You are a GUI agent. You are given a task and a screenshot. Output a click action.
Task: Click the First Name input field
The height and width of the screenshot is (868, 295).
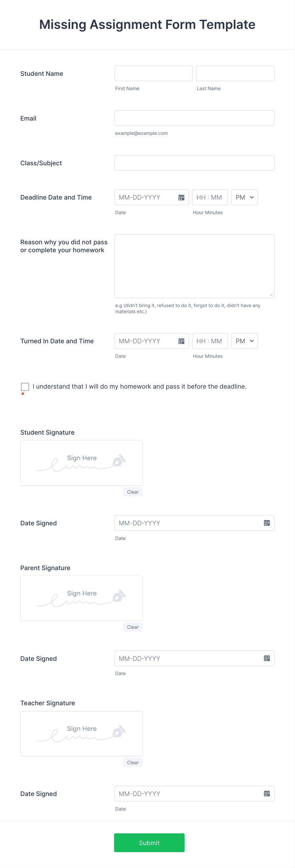click(153, 73)
